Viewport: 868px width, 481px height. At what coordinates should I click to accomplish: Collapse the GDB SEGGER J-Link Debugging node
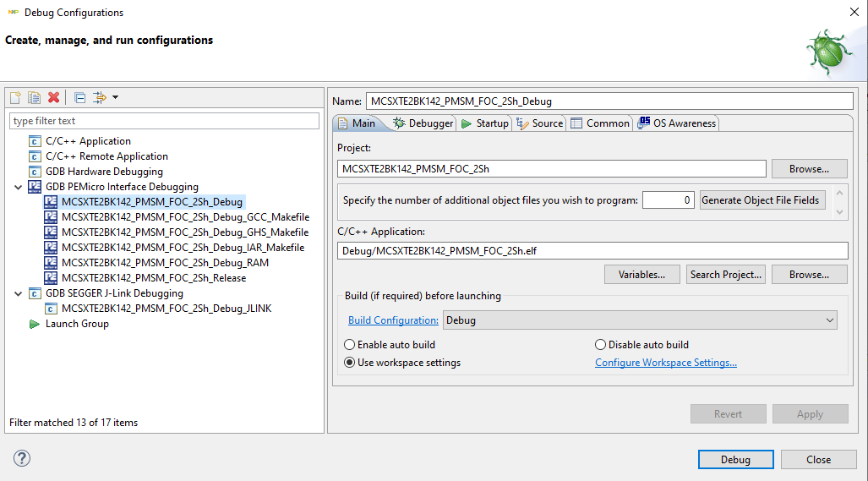pyautogui.click(x=19, y=293)
